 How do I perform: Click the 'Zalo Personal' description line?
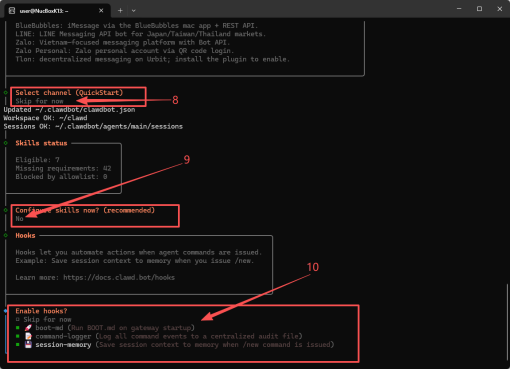125,51
